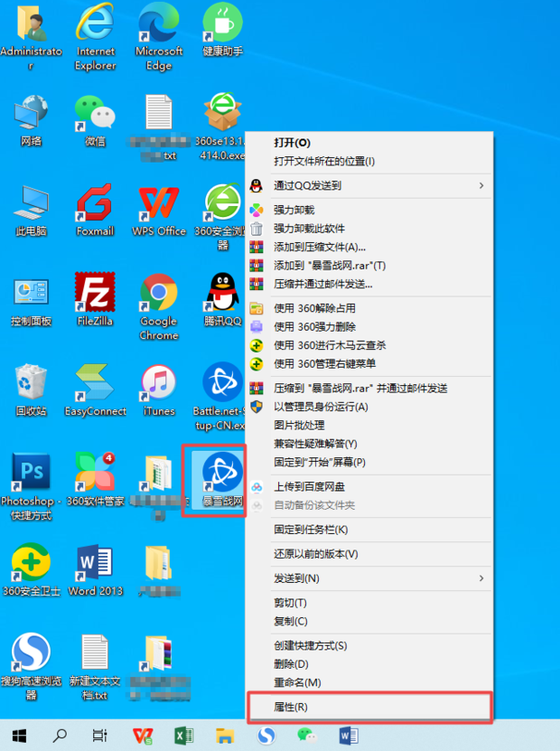Image resolution: width=560 pixels, height=751 pixels.
Task: Choose 使用 360强力删除 menu entry
Action: pos(369,326)
